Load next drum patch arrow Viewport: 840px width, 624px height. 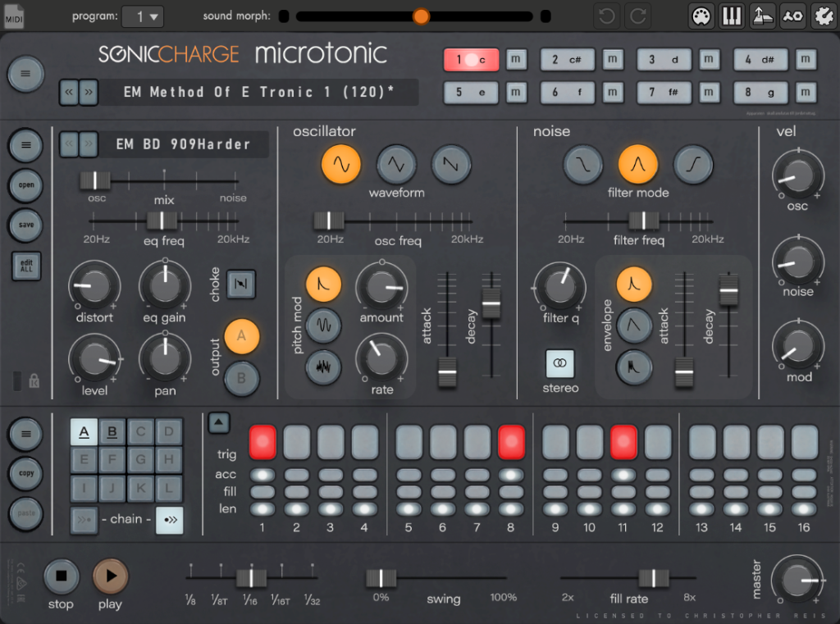click(x=89, y=144)
